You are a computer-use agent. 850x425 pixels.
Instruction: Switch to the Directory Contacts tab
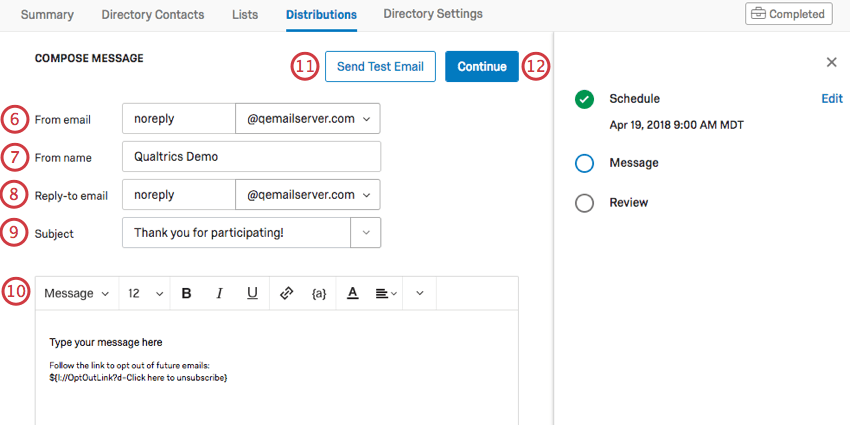click(153, 15)
